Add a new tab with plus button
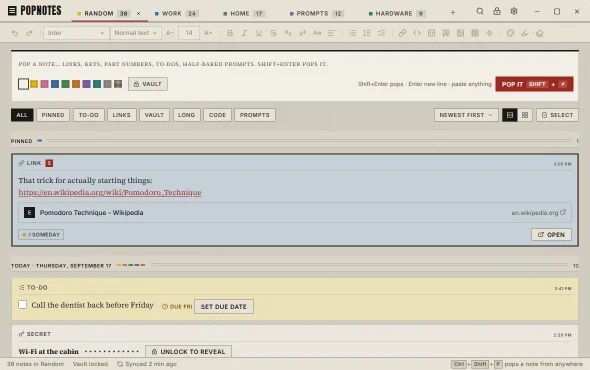 coord(453,13)
